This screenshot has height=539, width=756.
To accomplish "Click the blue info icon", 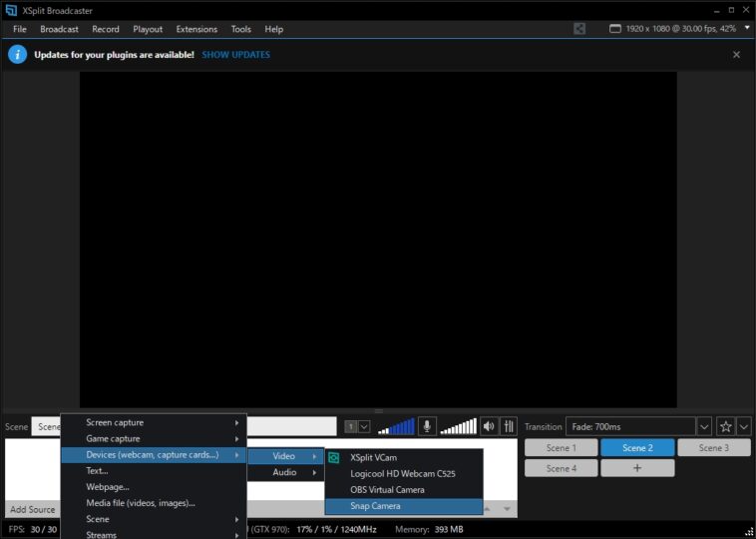I will 17,55.
